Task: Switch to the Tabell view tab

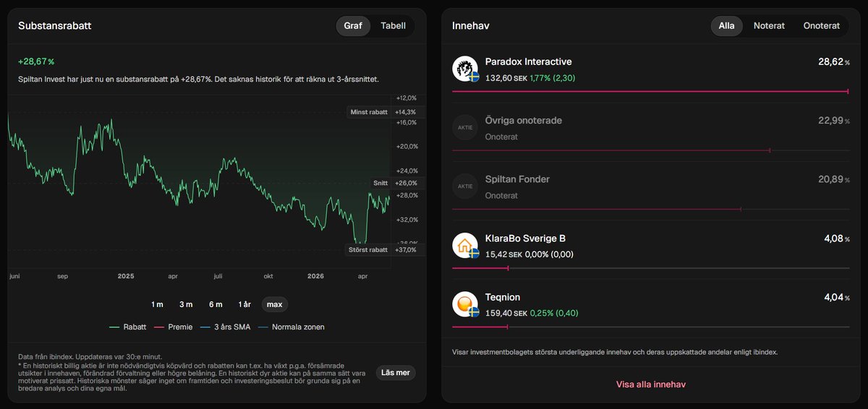Action: (393, 26)
